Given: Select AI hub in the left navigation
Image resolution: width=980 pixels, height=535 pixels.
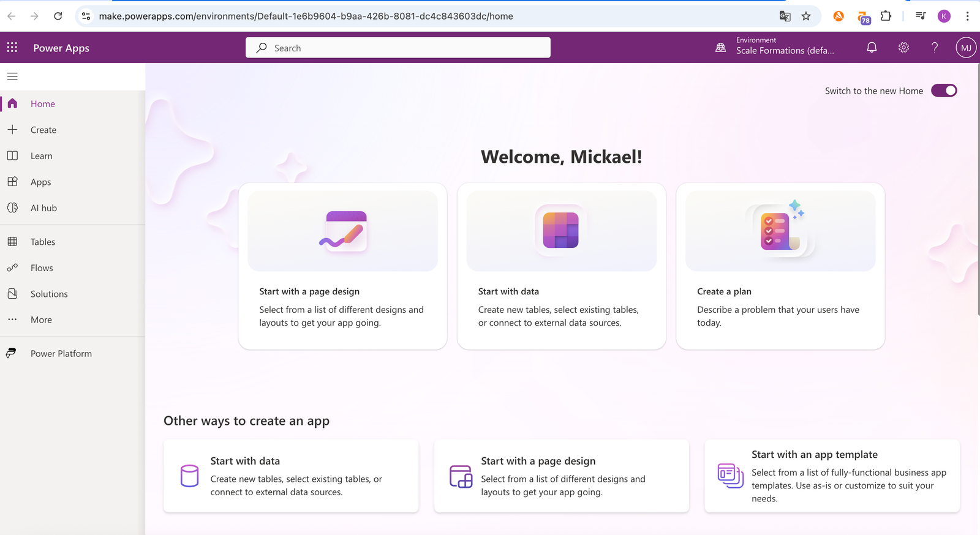Looking at the screenshot, I should coord(43,208).
